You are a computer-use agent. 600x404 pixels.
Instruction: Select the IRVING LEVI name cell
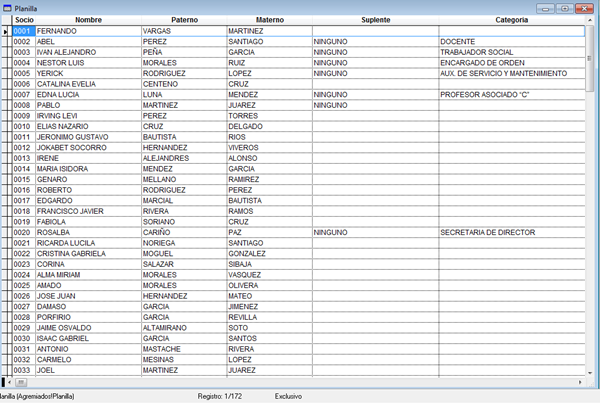88,116
